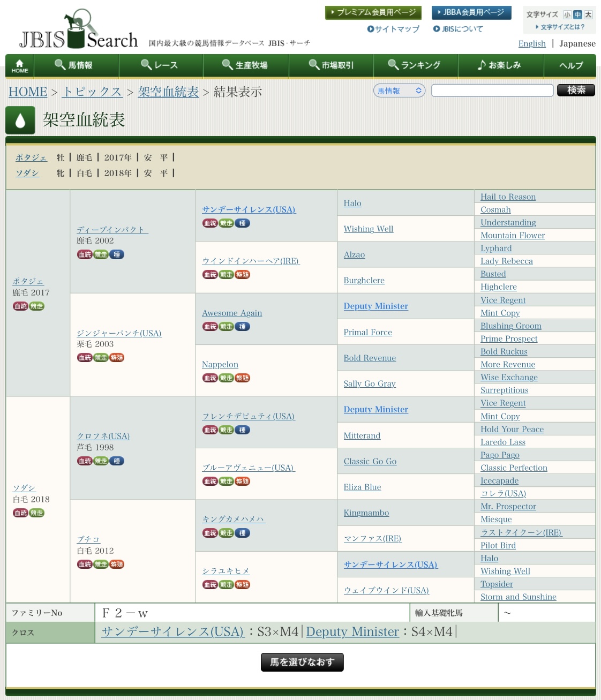Set font size to 大 (large)
This screenshot has height=700, width=601.
pos(588,15)
